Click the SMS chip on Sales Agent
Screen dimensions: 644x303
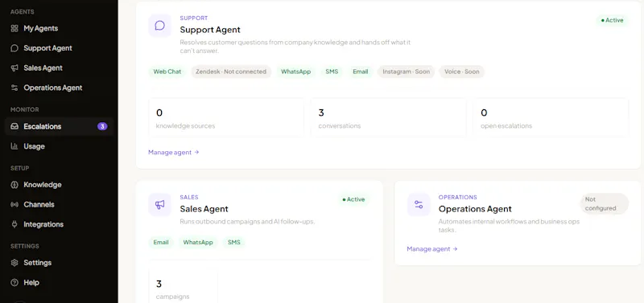[x=234, y=242]
